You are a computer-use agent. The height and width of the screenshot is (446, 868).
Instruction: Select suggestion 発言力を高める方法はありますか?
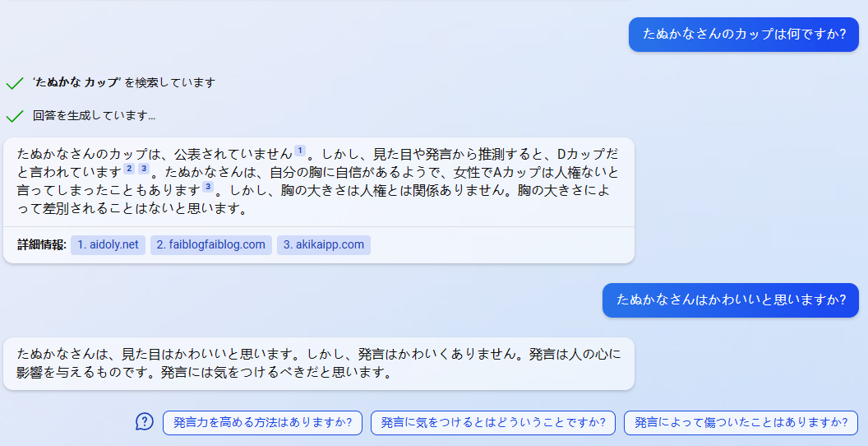(x=262, y=423)
